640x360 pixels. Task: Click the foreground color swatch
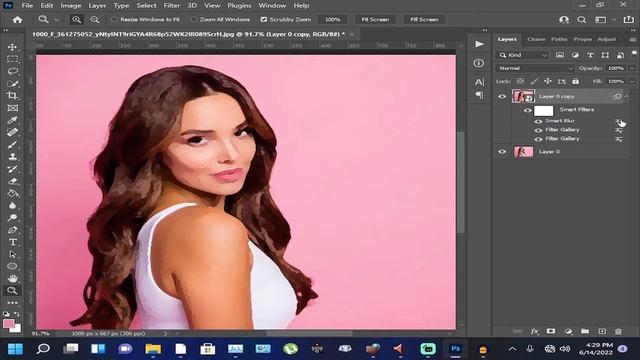click(9, 324)
